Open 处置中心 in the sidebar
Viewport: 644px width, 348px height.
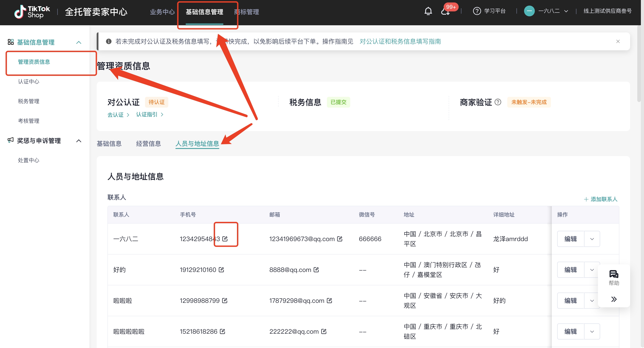tap(28, 160)
